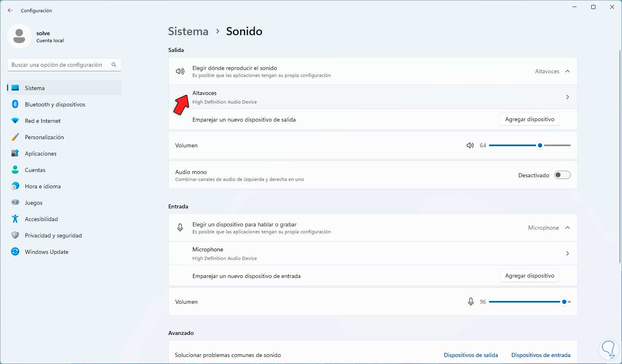Collapse the input device Microphone chevron
622x364 pixels.
click(x=568, y=228)
